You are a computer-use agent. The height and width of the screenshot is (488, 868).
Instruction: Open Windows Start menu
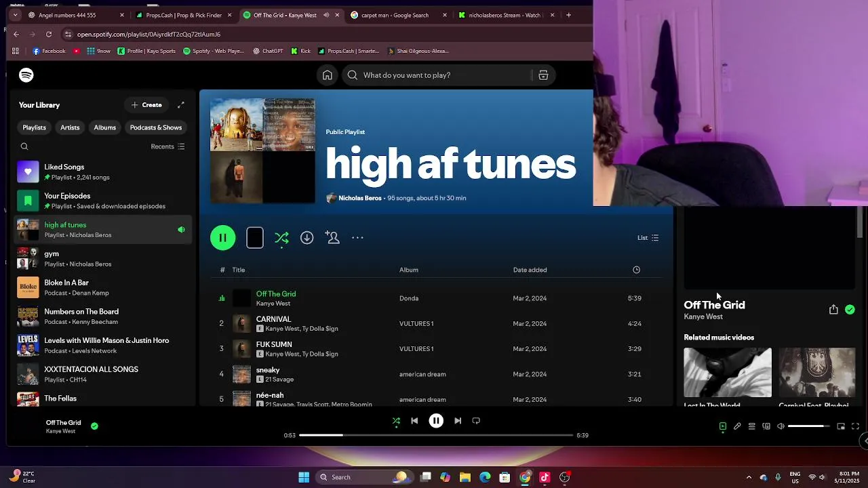304,477
